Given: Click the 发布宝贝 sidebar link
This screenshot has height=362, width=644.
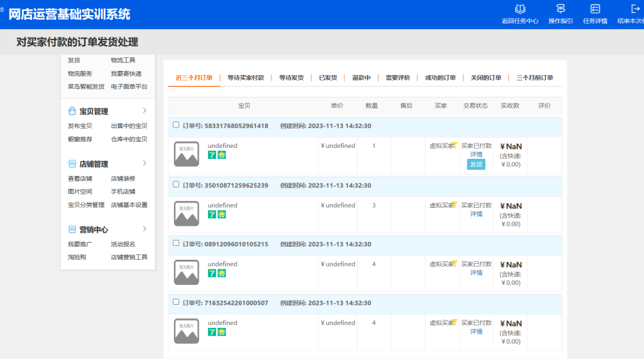Looking at the screenshot, I should 80,126.
